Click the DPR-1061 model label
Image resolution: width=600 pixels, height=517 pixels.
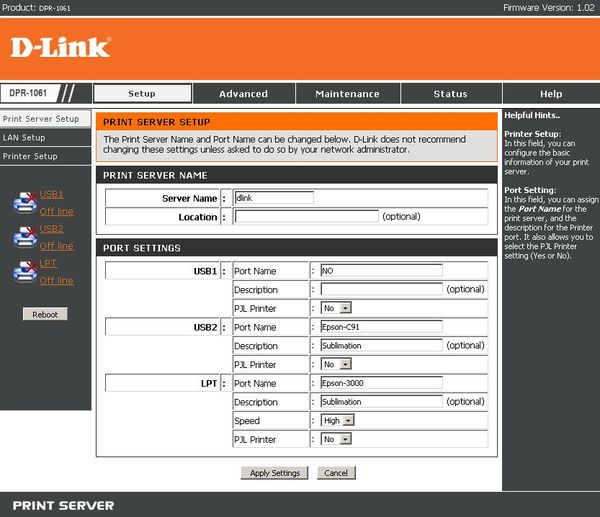28,93
